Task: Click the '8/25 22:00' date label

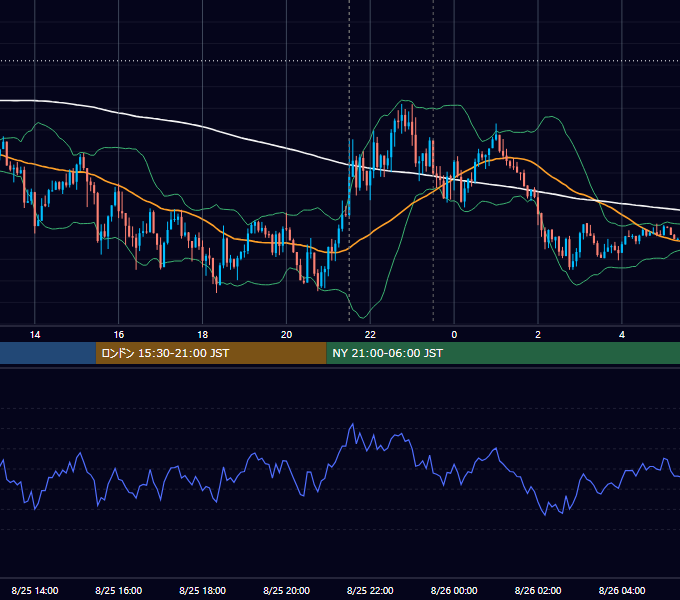Action: click(x=370, y=590)
